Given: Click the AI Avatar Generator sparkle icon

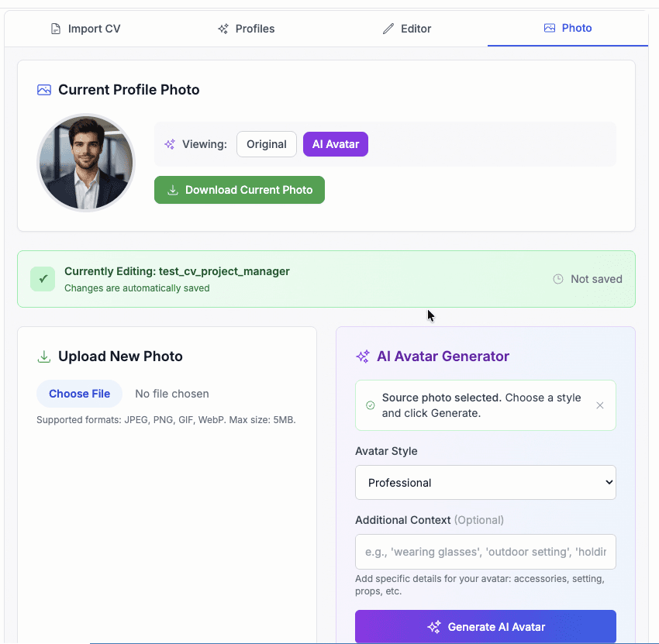Looking at the screenshot, I should tap(363, 356).
